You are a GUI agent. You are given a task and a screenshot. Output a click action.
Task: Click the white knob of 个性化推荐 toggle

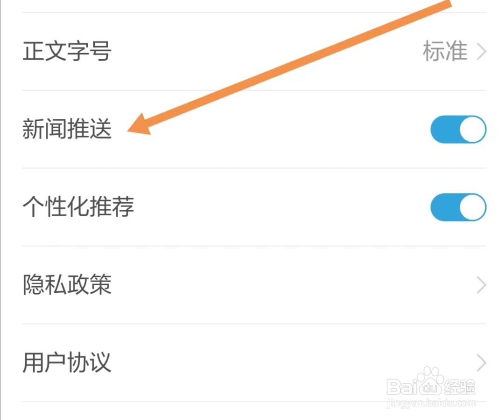click(x=472, y=207)
